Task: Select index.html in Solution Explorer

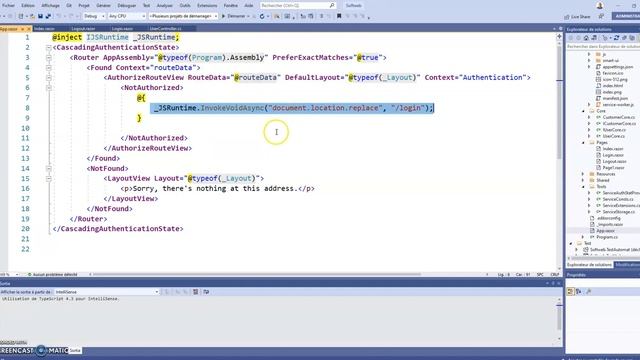Action: (613, 86)
